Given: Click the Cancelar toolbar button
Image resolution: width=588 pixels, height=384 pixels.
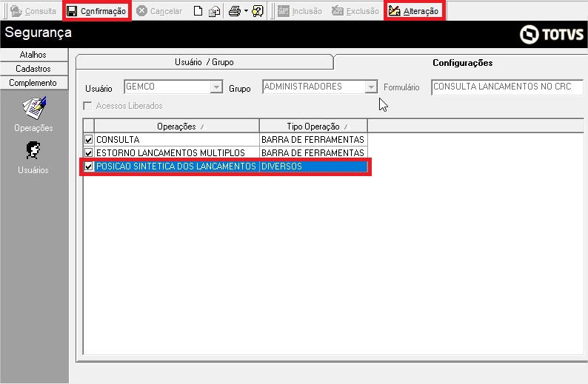Looking at the screenshot, I should click(x=159, y=11).
